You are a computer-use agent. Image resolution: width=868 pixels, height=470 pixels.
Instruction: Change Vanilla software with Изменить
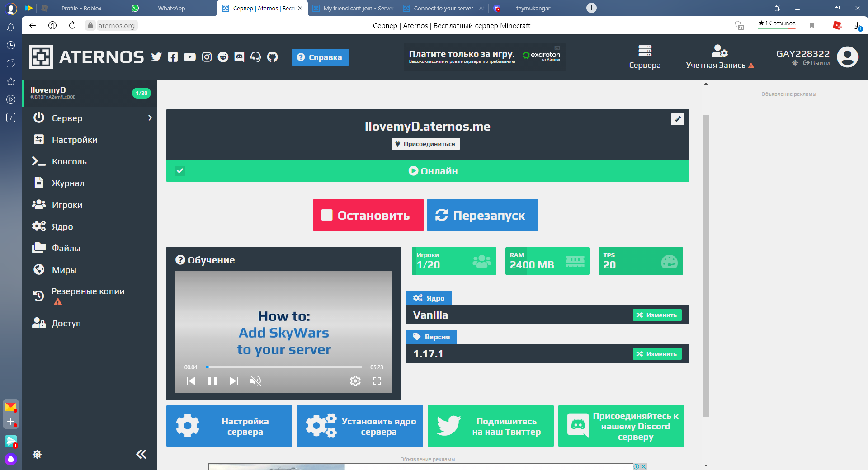657,315
